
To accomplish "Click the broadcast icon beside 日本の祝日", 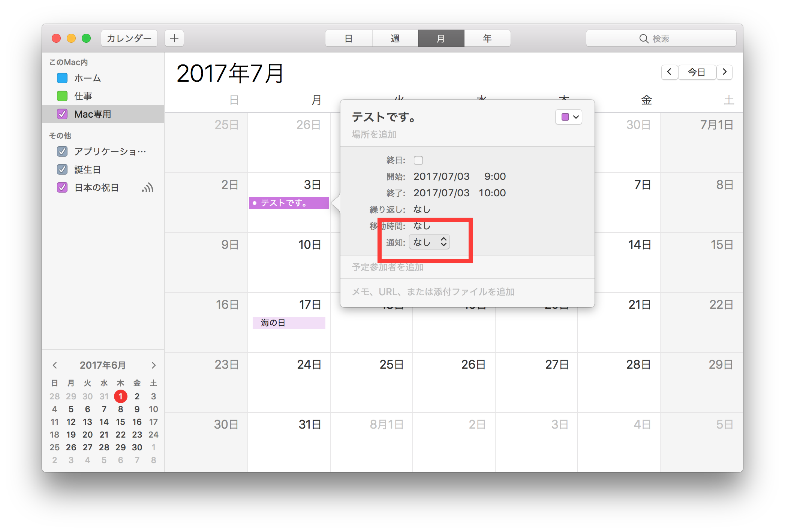I will [147, 187].
